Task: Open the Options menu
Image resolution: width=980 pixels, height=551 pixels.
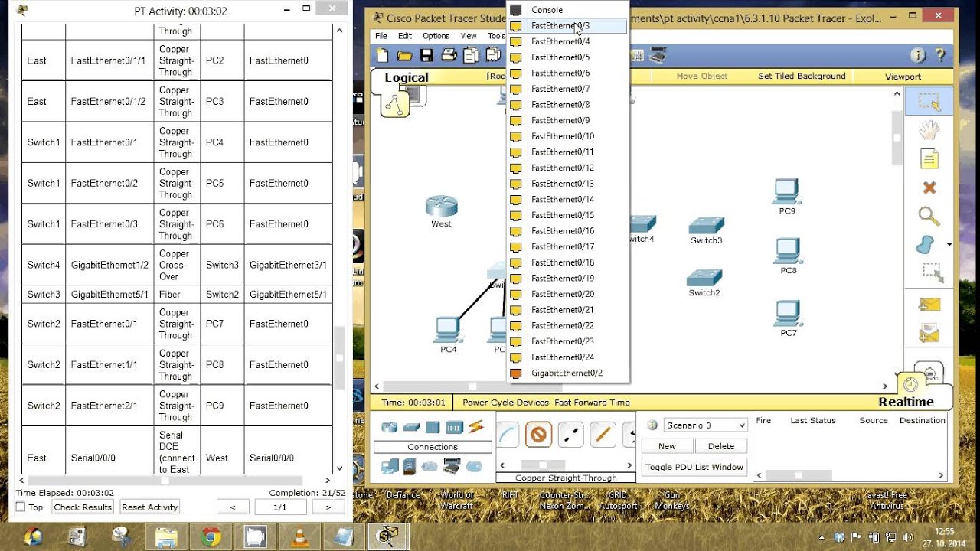Action: coord(436,36)
